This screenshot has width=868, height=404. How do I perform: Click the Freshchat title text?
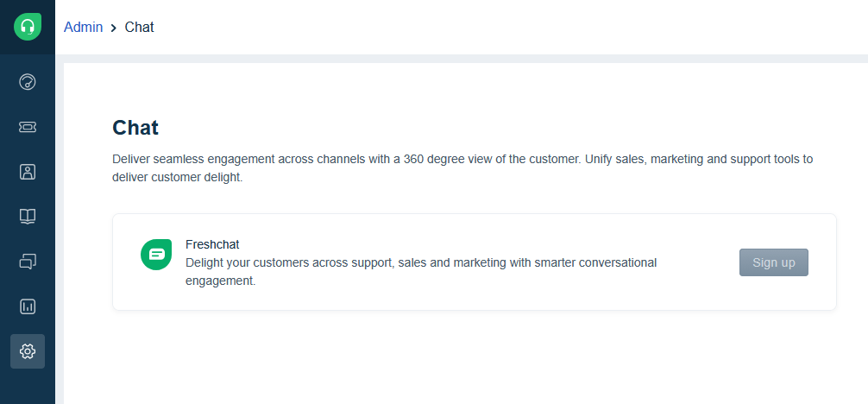point(211,244)
